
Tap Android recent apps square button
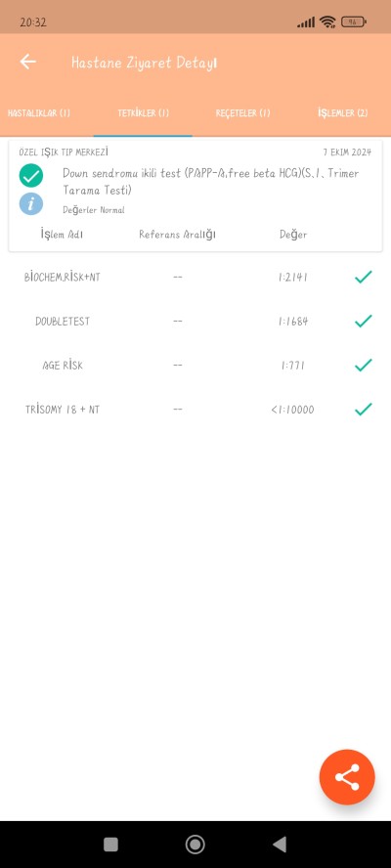click(110, 845)
